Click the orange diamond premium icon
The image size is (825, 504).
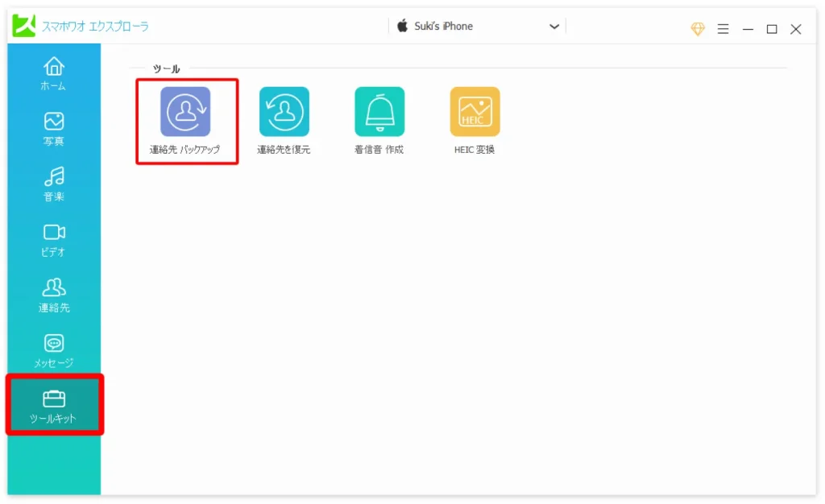coord(698,29)
